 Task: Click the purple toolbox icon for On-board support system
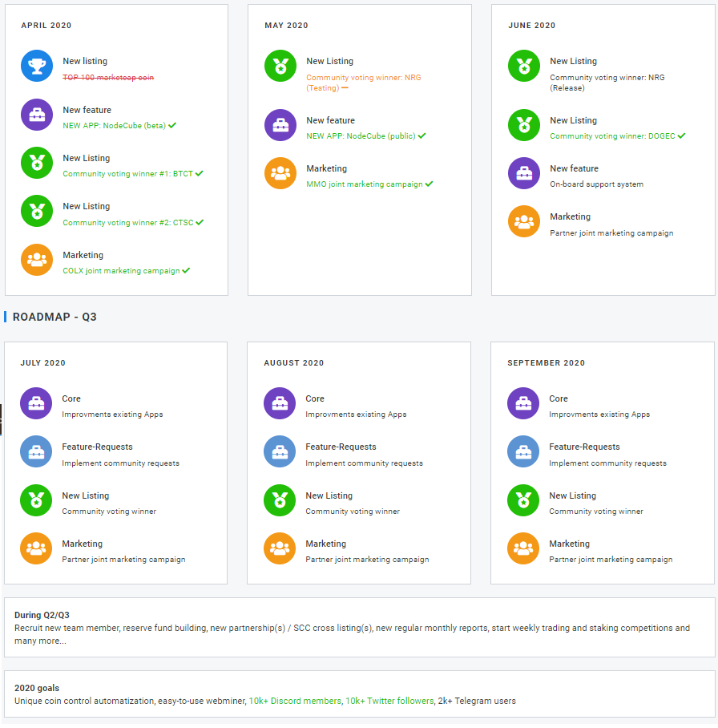(524, 173)
